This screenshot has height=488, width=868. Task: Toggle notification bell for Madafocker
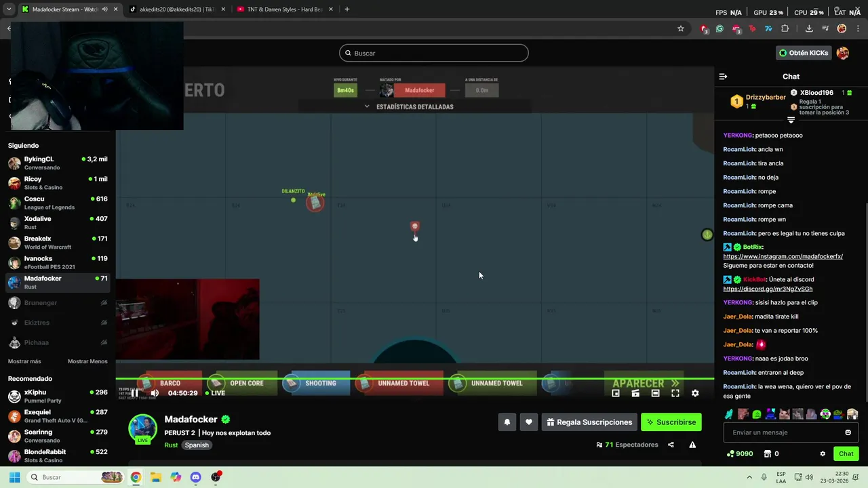pos(507,422)
